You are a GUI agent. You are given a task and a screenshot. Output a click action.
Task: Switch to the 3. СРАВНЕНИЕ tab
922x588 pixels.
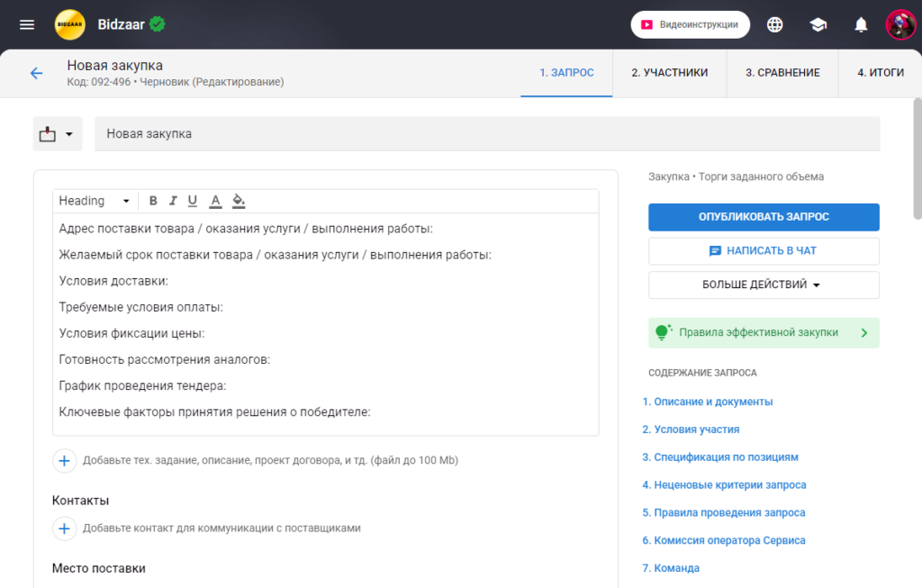pyautogui.click(x=782, y=73)
